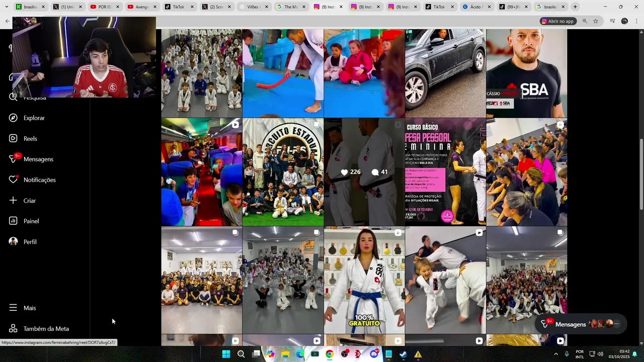Click the Abrir no app button
Viewport: 644px width, 362px height.
[x=558, y=21]
